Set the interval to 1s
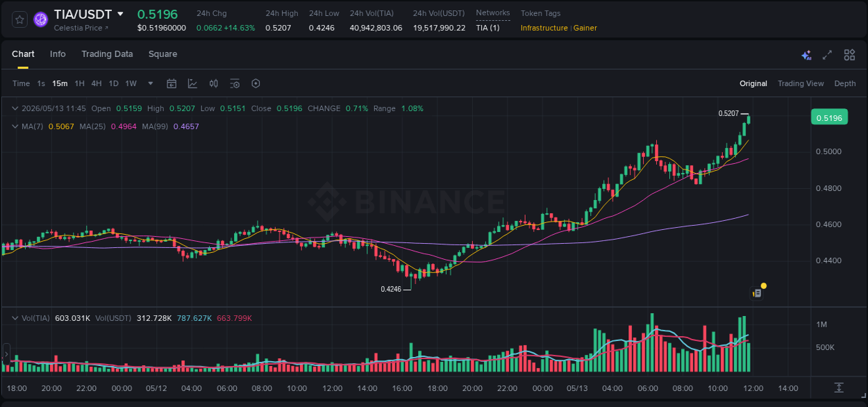Image resolution: width=868 pixels, height=407 pixels. click(41, 83)
